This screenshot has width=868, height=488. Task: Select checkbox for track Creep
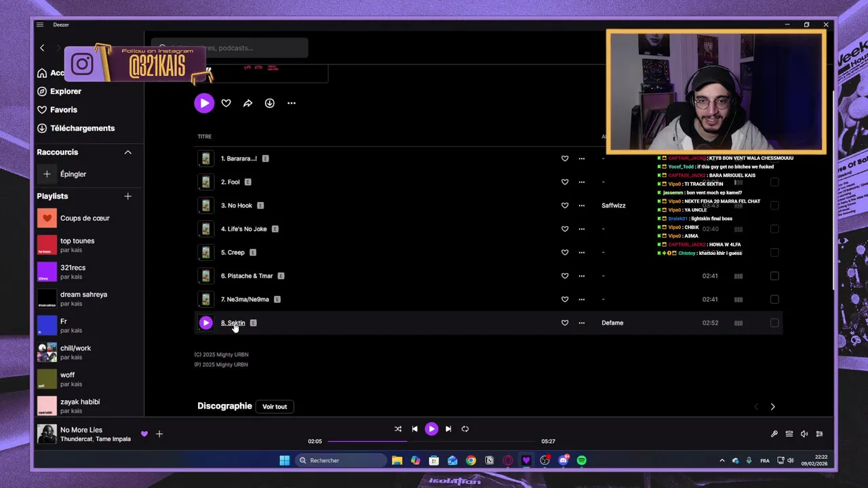pyautogui.click(x=774, y=252)
